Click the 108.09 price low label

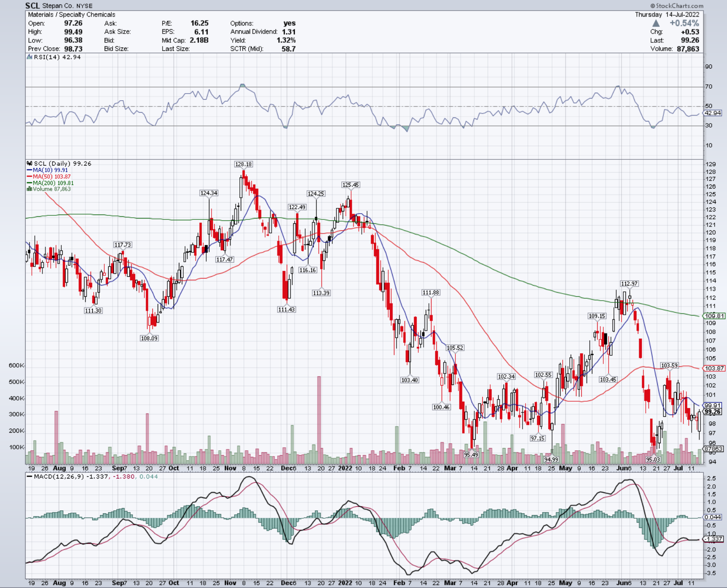click(149, 338)
